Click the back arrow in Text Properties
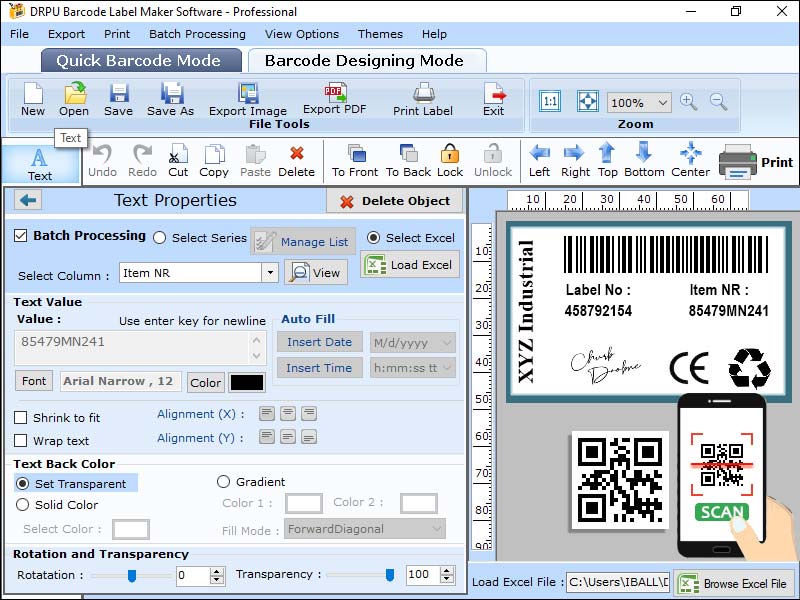The width and height of the screenshot is (800, 600). pos(28,200)
